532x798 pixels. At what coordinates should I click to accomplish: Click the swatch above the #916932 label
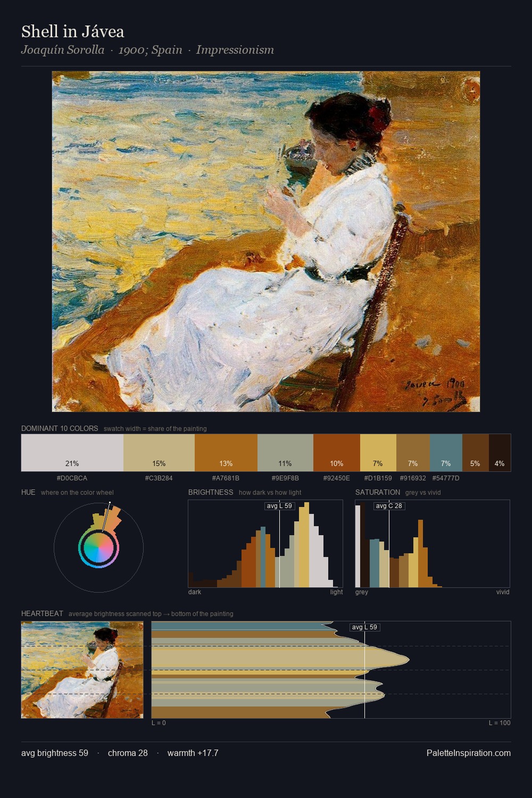coord(413,453)
